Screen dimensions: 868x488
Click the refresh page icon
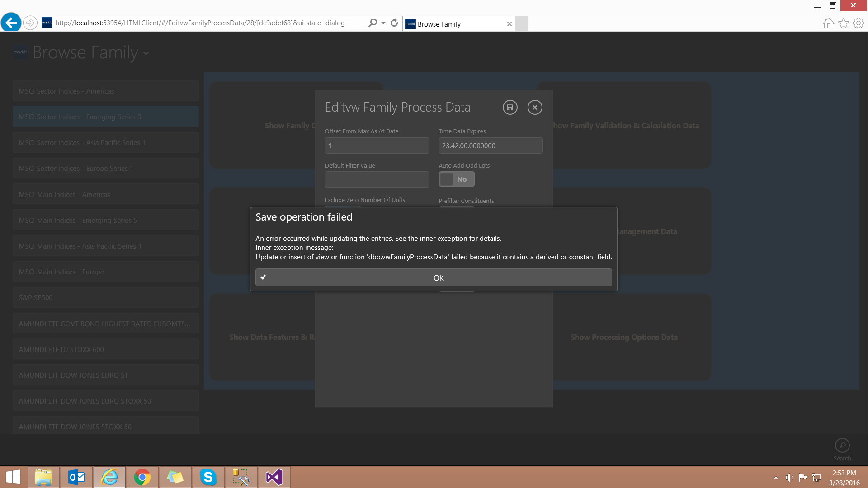coord(394,23)
